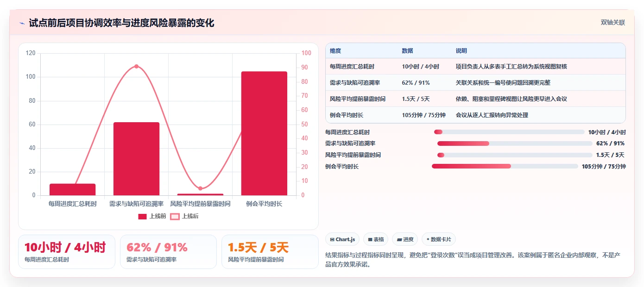This screenshot has width=644, height=287.
Task: Click the 例会平均时长 chart bar
Action: point(264,133)
